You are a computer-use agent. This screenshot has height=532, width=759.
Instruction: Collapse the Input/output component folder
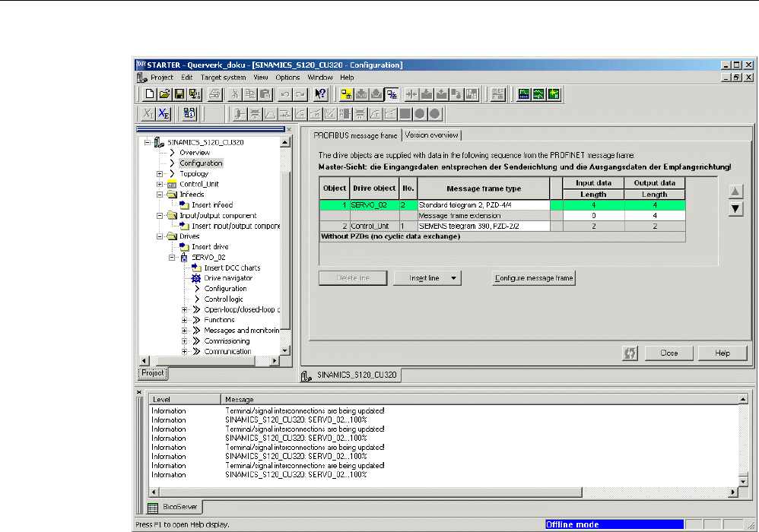tap(159, 216)
